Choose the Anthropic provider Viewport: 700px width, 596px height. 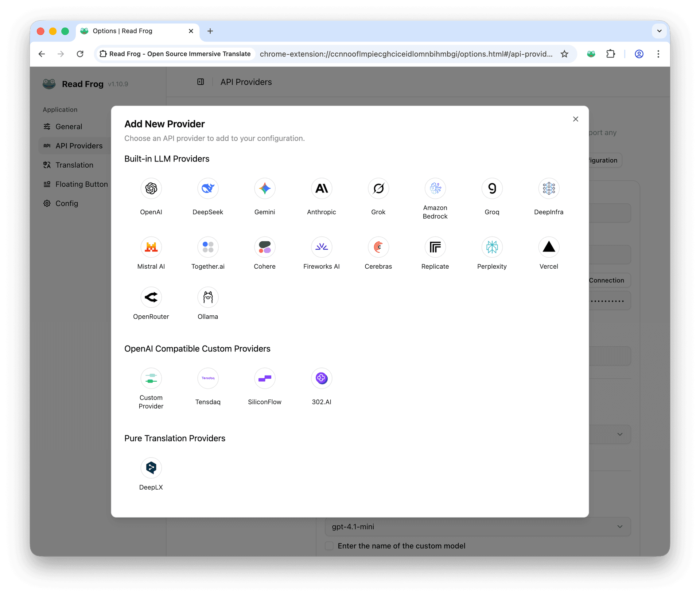point(321,188)
